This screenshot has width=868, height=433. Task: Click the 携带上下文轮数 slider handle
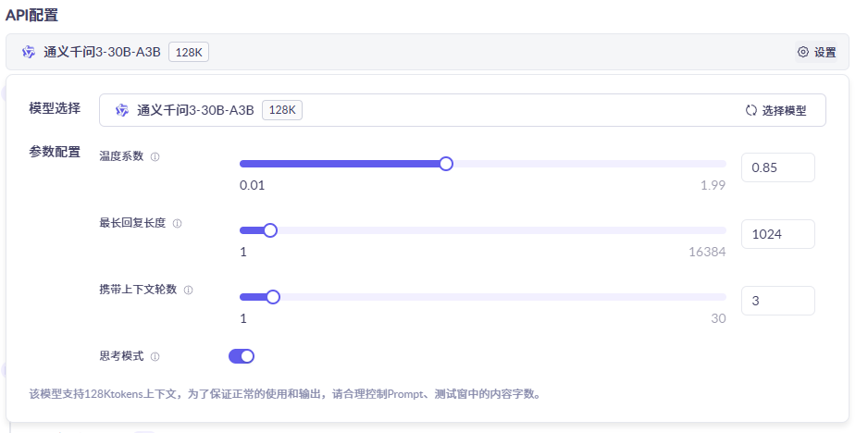coord(273,297)
